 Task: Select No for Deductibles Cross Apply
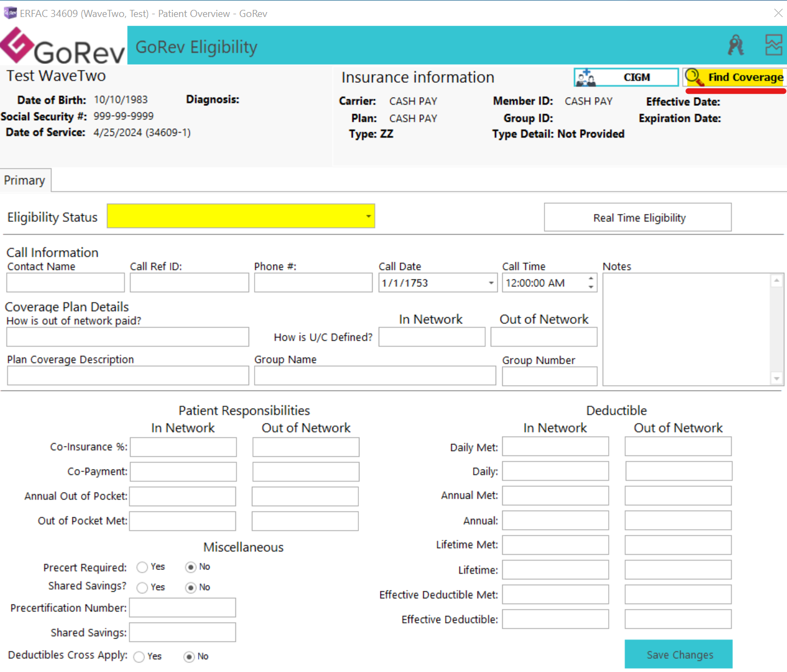click(x=189, y=657)
